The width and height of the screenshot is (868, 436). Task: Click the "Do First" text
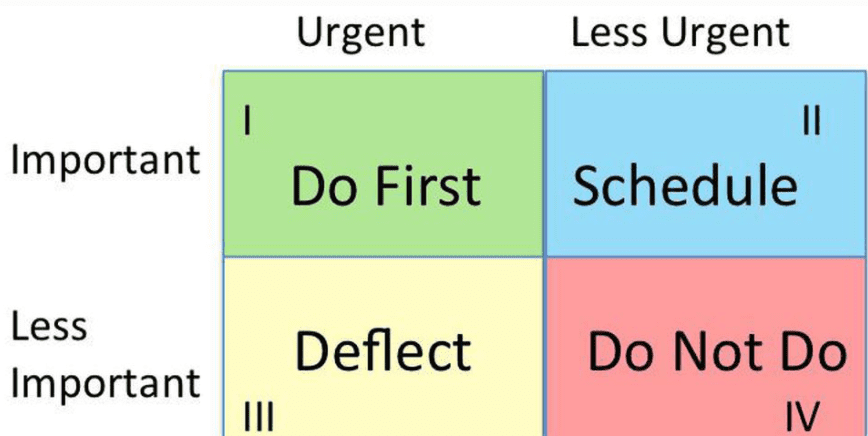click(385, 187)
